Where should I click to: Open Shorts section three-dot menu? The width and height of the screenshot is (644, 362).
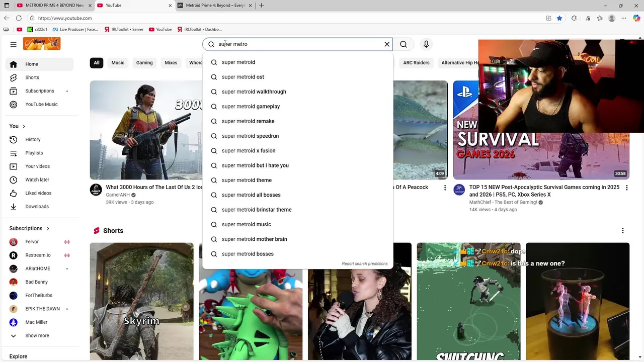[623, 231]
